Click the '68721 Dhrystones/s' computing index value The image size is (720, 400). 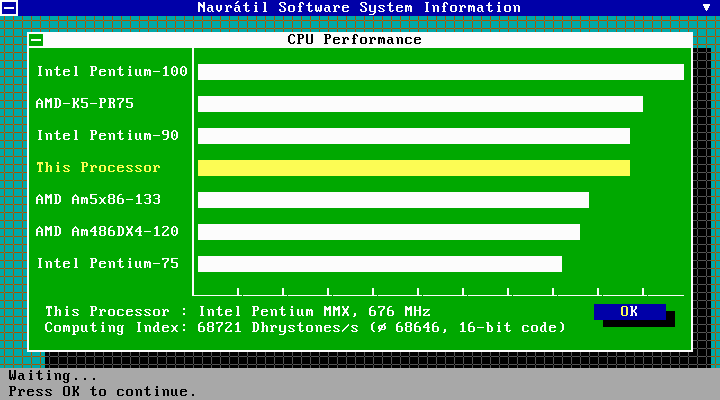pos(278,327)
